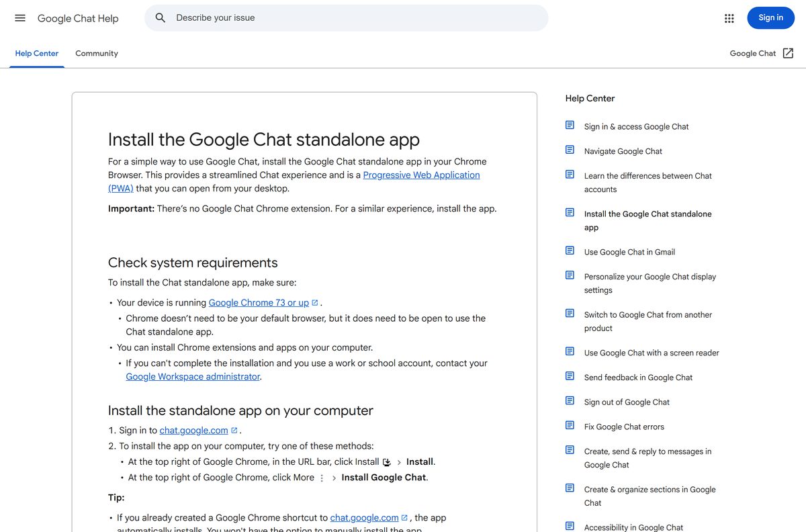The image size is (806, 532).
Task: Click article icon beside Switch to Google Chat
Action: (570, 313)
